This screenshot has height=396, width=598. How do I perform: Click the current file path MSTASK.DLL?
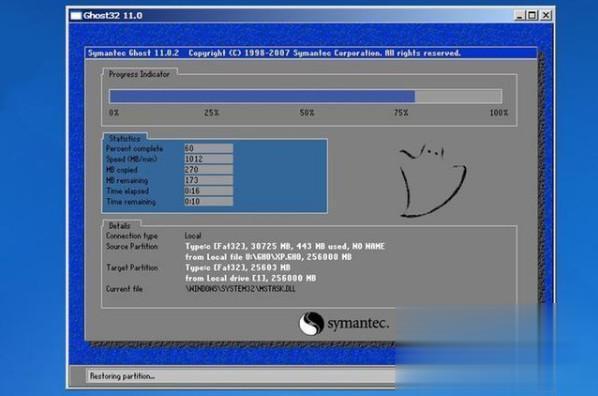click(x=240, y=289)
